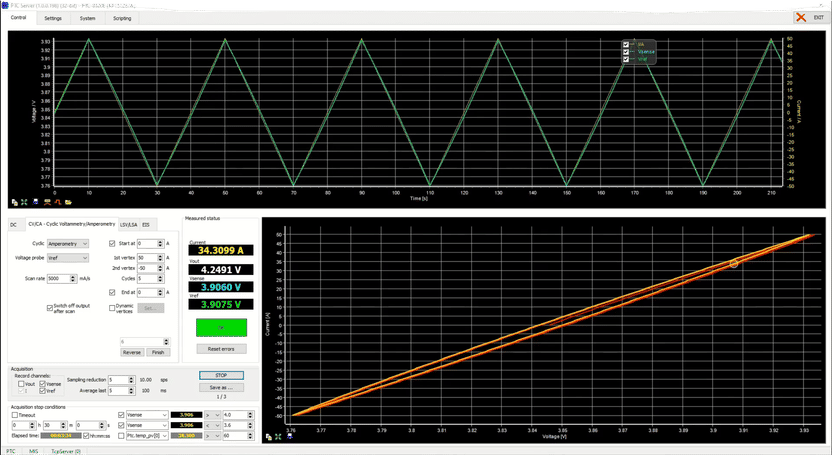Open the Cyclic mode dropdown showing Amperometry

coord(68,243)
